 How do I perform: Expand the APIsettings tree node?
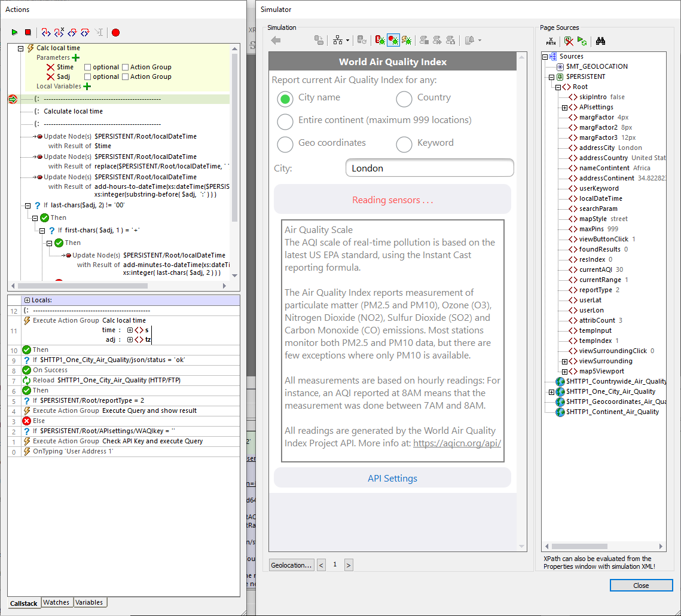coord(564,108)
